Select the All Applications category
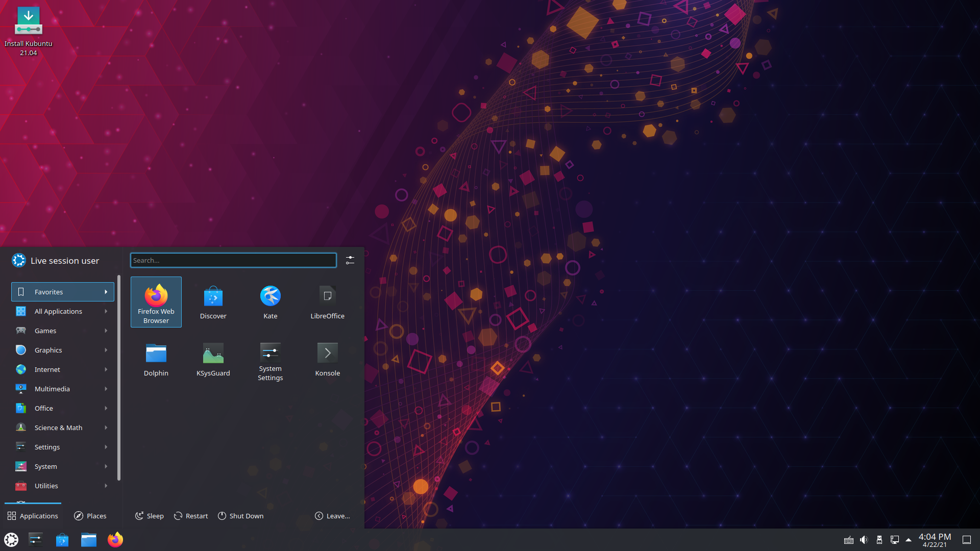The width and height of the screenshot is (980, 551). point(62,311)
